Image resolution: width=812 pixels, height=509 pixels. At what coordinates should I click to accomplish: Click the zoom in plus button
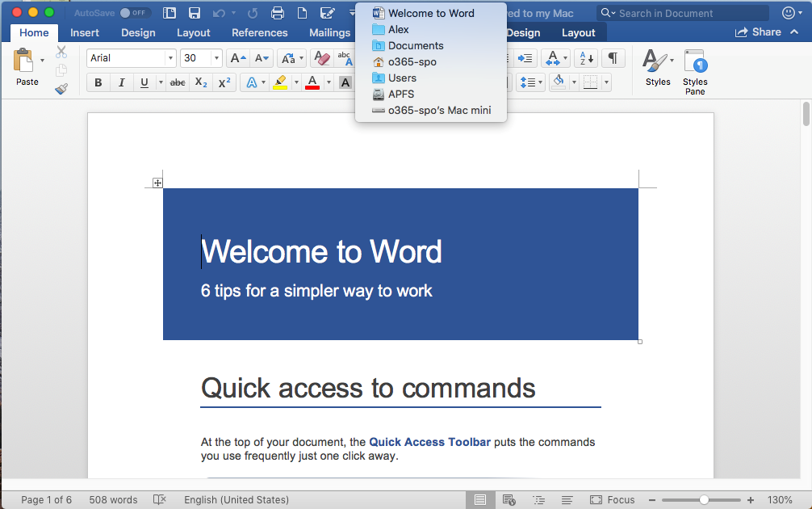pyautogui.click(x=751, y=500)
